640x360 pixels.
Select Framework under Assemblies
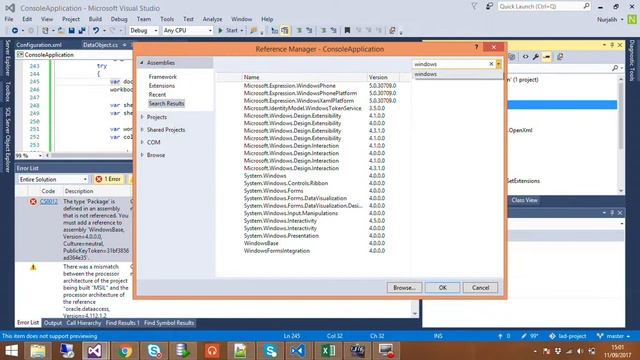coord(162,77)
